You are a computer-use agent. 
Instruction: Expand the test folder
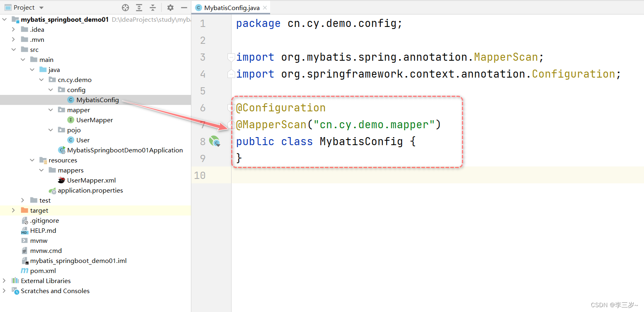[23, 200]
